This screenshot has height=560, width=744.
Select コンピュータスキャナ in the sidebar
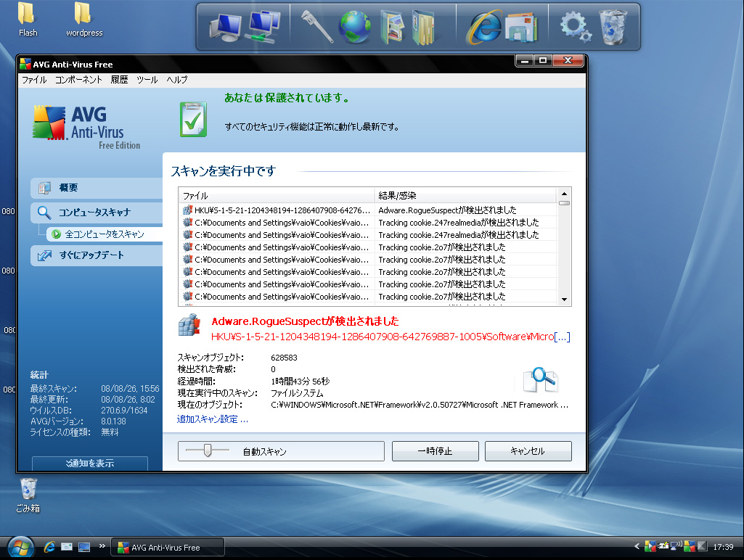97,213
